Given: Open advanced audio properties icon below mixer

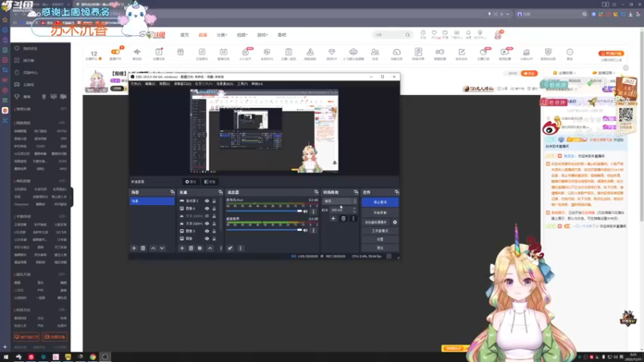Looking at the screenshot, I should pos(230,248).
